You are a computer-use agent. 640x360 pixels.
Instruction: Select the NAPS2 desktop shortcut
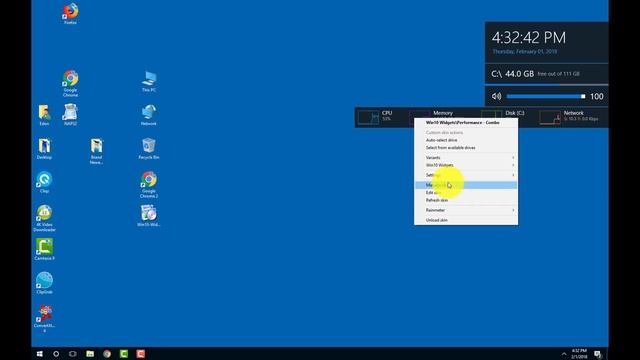[x=70, y=115]
